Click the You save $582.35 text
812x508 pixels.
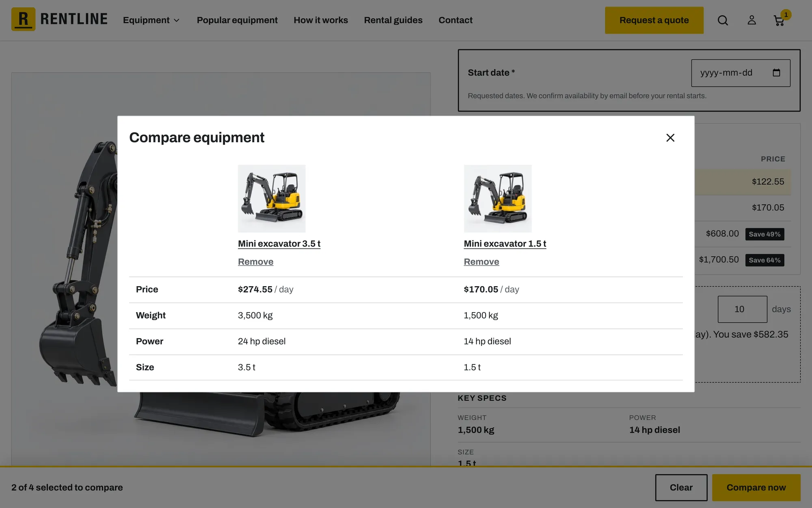pyautogui.click(x=751, y=334)
